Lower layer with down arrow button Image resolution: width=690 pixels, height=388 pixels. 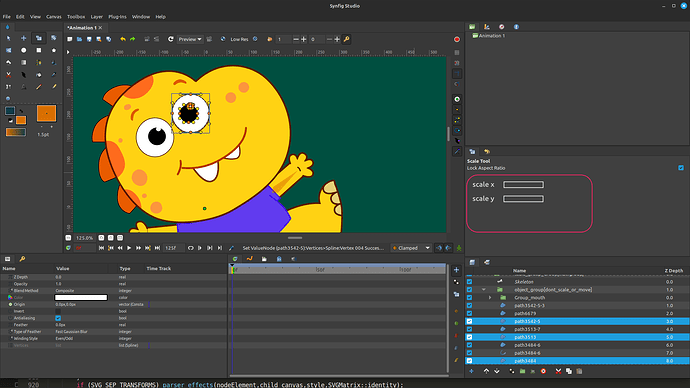point(497,371)
